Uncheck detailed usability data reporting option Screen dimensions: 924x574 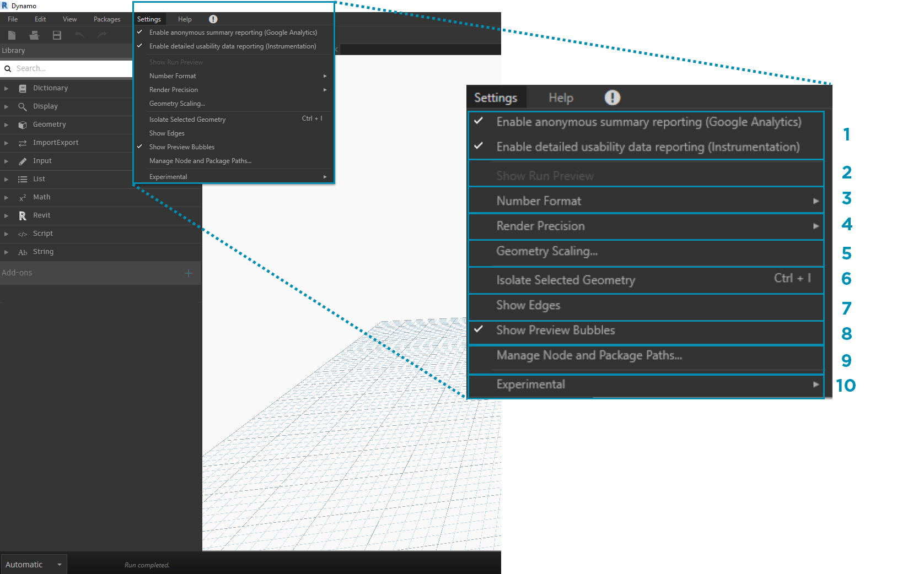coord(232,46)
